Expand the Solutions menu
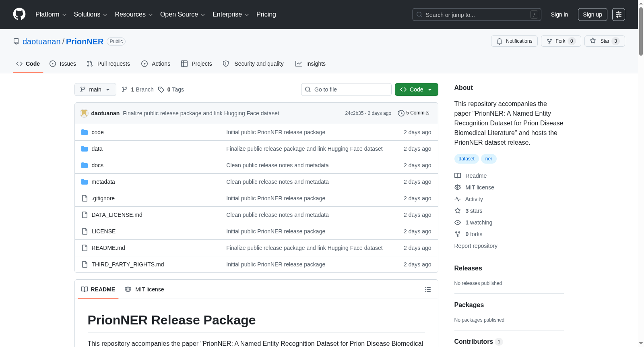The width and height of the screenshot is (644, 347). pyautogui.click(x=91, y=15)
